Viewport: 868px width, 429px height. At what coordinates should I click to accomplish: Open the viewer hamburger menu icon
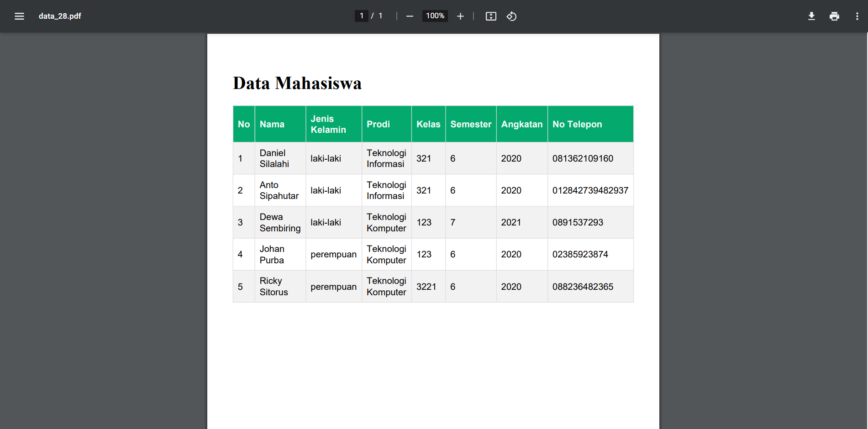19,16
